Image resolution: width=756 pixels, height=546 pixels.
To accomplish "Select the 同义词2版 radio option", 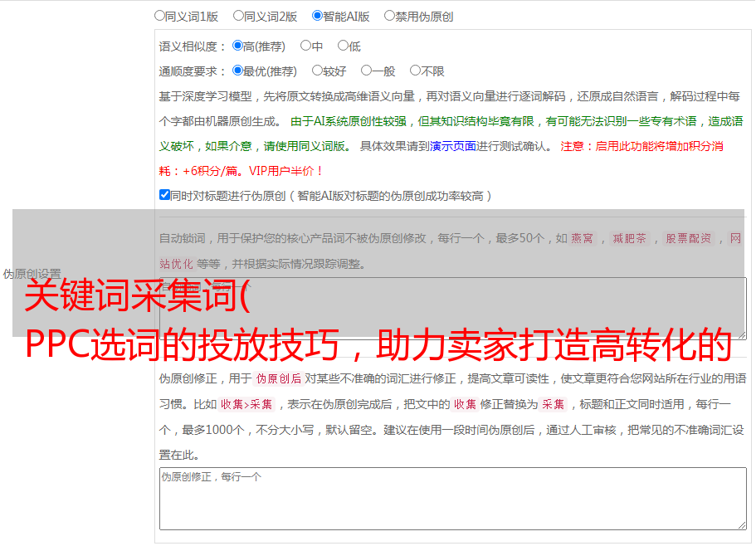I will click(x=238, y=16).
